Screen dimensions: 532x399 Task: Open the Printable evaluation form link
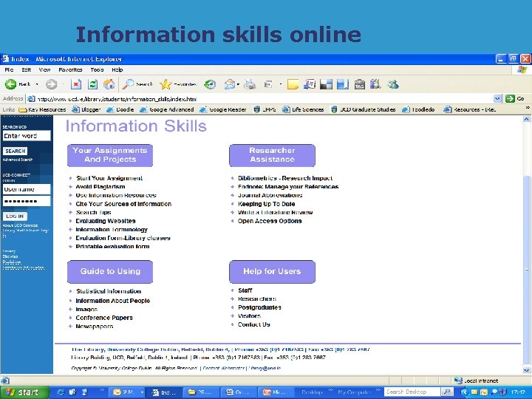point(112,246)
